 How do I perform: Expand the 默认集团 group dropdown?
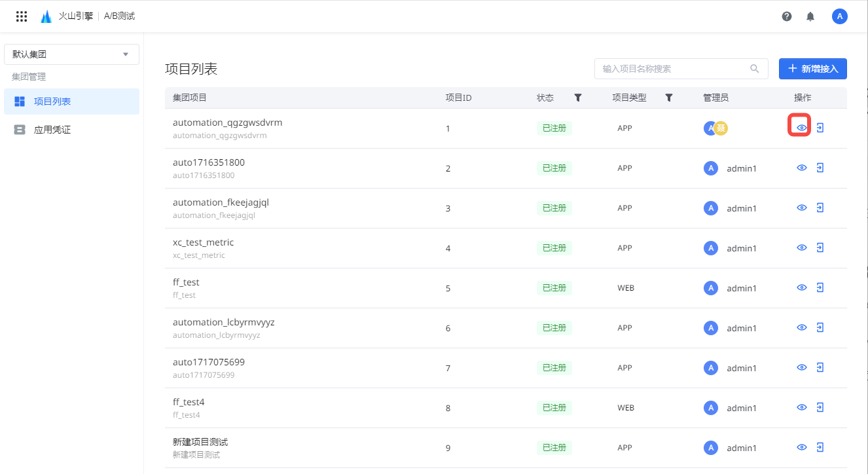[71, 54]
